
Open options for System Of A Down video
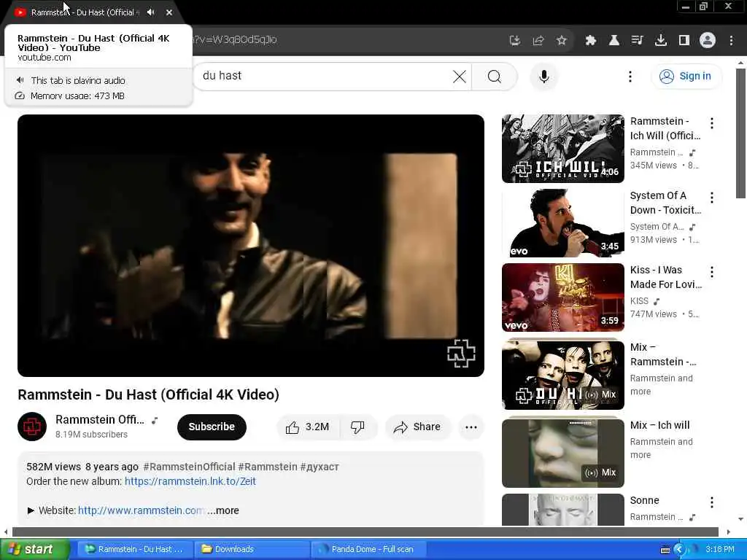click(712, 198)
